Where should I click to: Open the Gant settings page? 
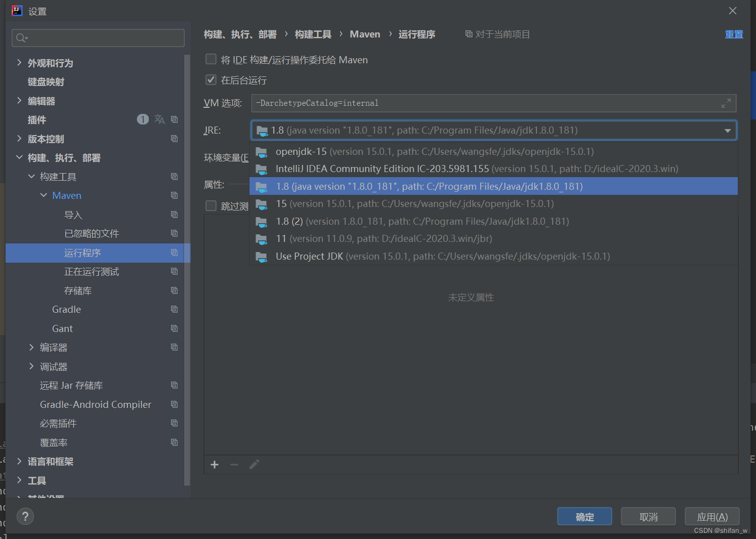tap(62, 328)
